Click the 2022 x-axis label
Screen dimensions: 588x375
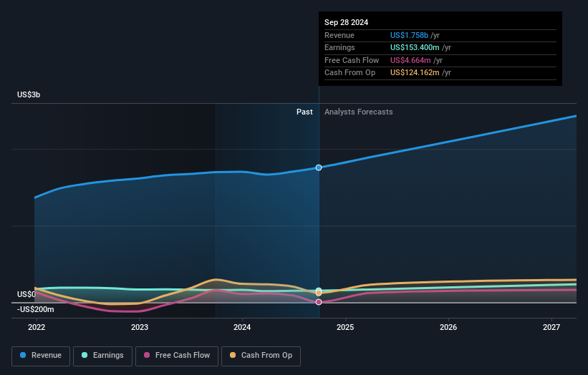[x=37, y=327]
